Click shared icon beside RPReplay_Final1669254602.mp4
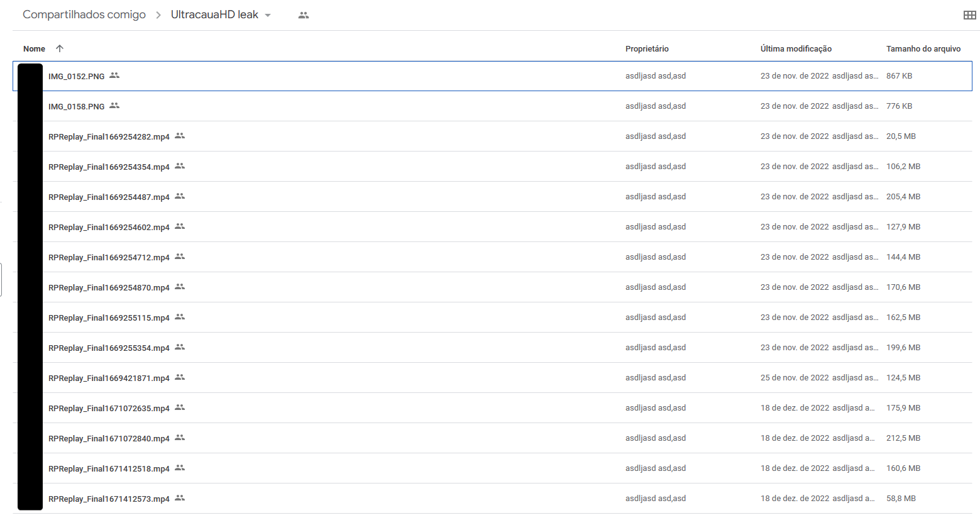 180,226
